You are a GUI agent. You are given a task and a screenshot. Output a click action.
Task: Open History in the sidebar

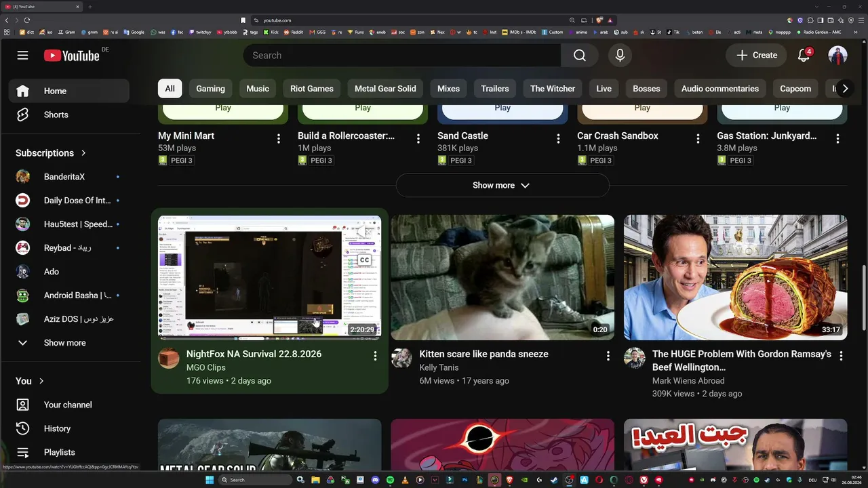[x=68, y=428]
